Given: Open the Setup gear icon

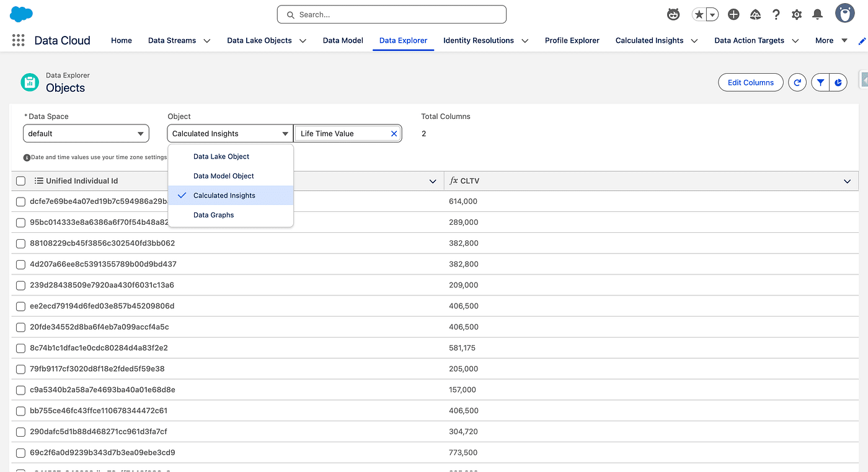Looking at the screenshot, I should tap(797, 14).
